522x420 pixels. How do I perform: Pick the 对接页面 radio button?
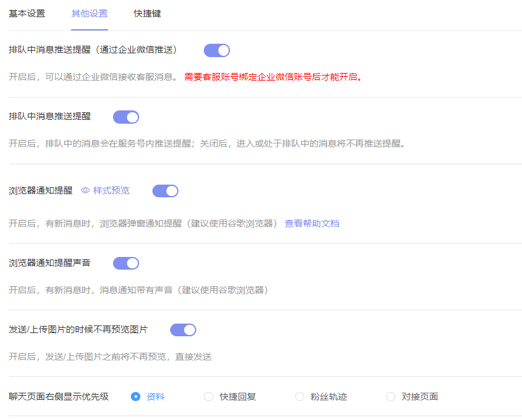click(x=391, y=397)
